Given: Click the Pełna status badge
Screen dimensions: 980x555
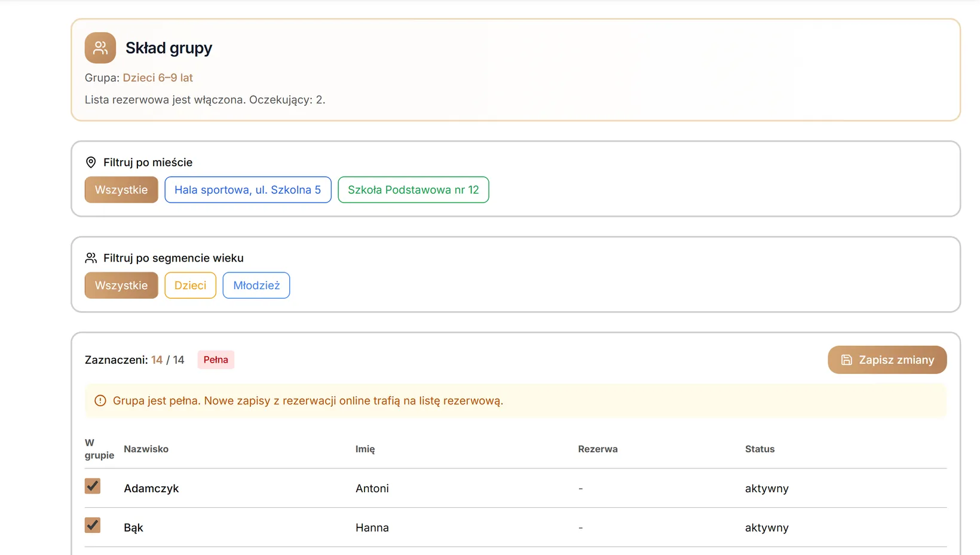Looking at the screenshot, I should point(216,360).
